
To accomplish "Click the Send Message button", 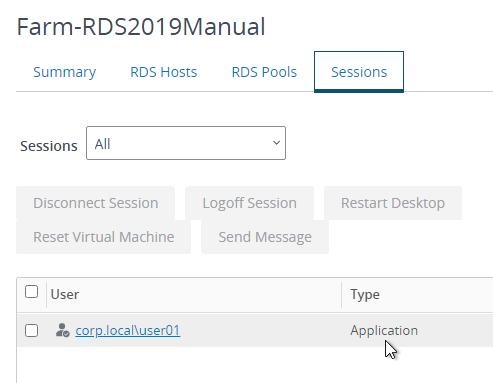I will point(265,237).
